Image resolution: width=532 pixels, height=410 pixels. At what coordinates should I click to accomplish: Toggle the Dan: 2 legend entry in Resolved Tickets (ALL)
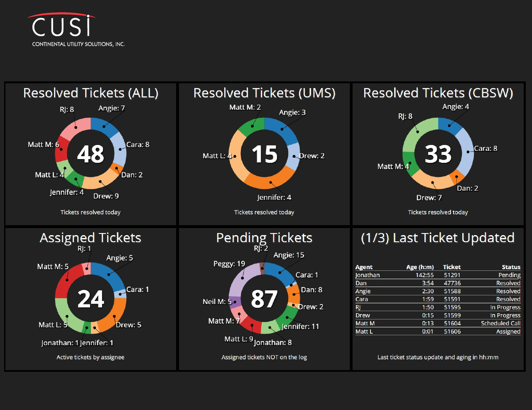132,174
